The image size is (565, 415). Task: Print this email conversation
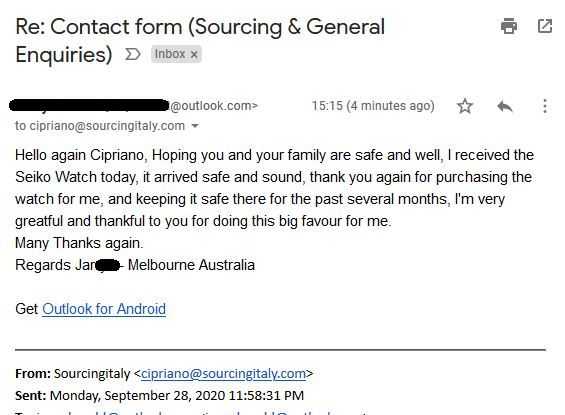point(509,26)
